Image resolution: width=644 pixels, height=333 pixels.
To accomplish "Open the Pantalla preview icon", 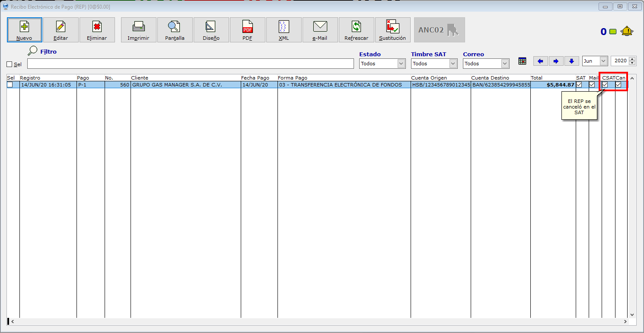I will coord(175,27).
